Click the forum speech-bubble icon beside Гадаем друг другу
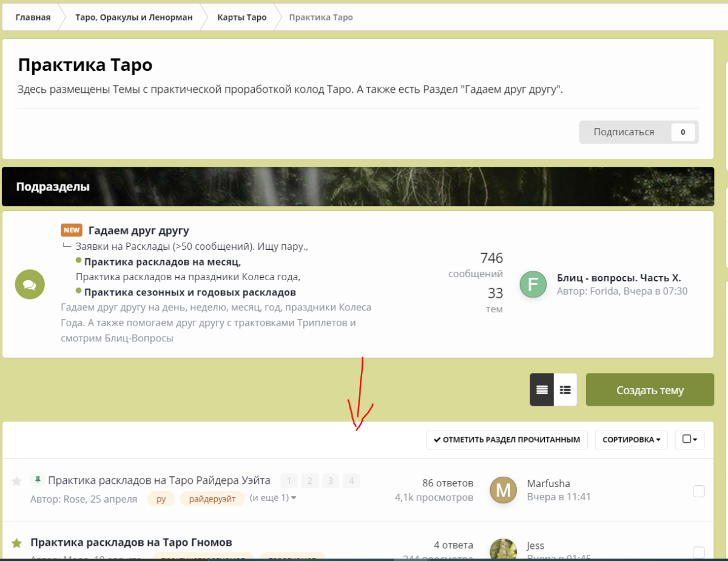Image resolution: width=728 pixels, height=561 pixels. (x=30, y=284)
